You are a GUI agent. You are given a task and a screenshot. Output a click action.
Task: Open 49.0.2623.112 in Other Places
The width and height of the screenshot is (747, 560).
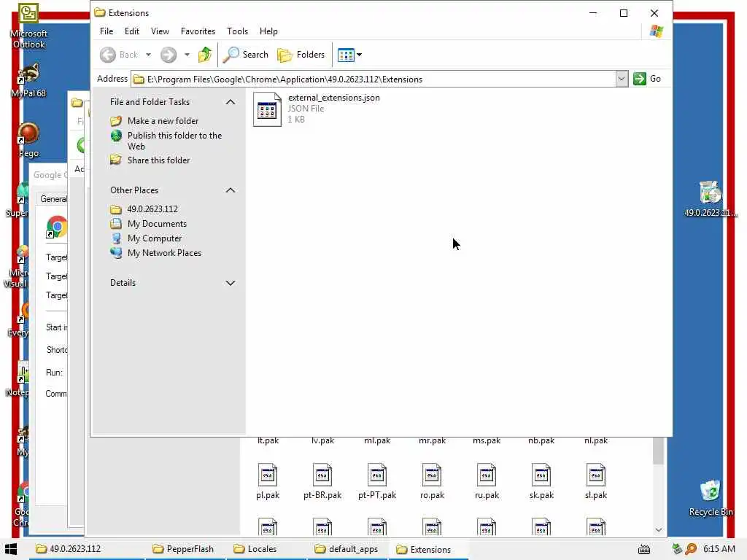pos(152,209)
